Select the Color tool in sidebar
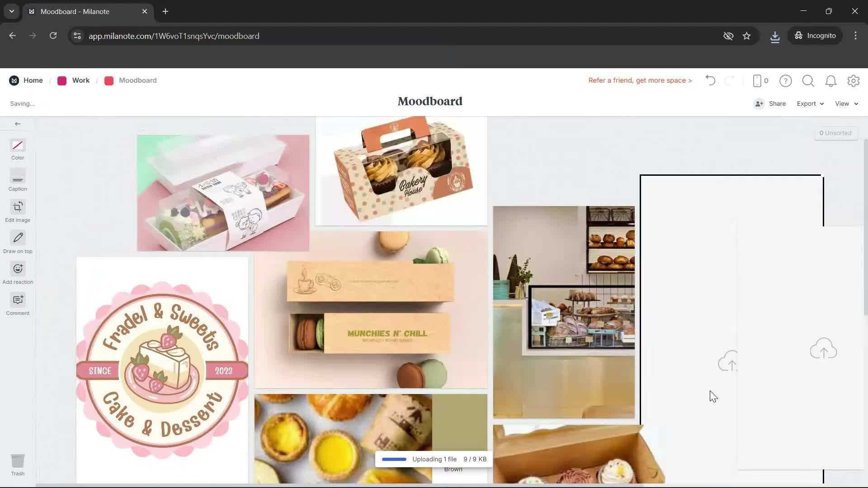 click(18, 145)
